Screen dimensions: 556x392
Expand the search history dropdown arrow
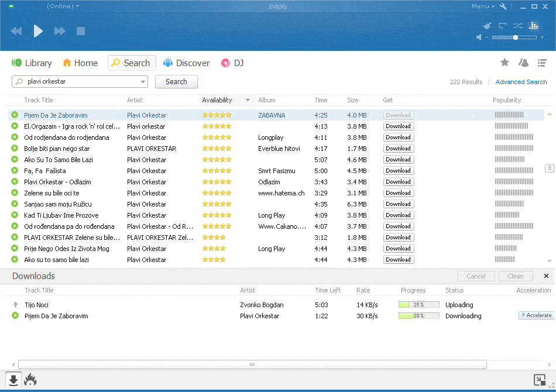pos(143,82)
